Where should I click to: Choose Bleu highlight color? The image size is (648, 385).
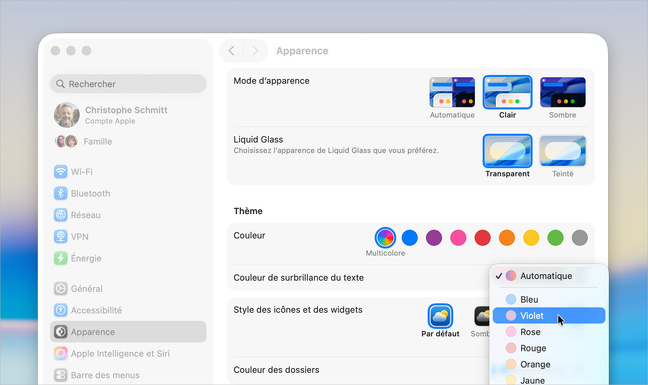(x=549, y=299)
